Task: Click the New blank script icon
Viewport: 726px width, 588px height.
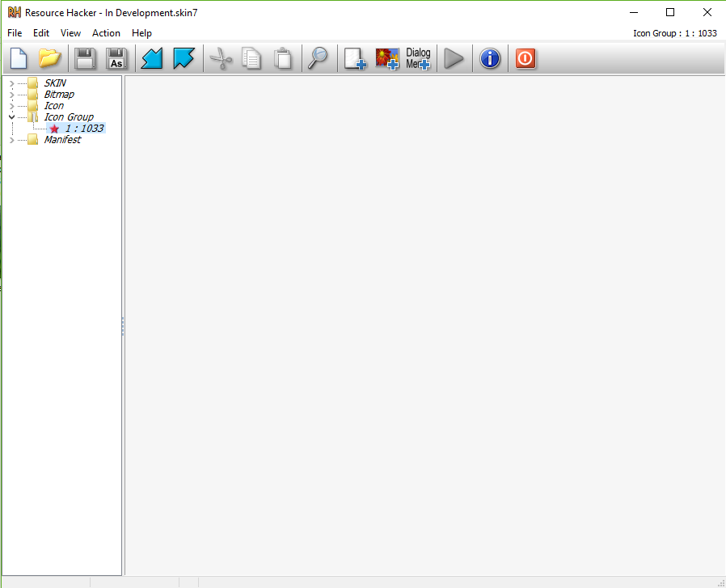Action: click(19, 59)
